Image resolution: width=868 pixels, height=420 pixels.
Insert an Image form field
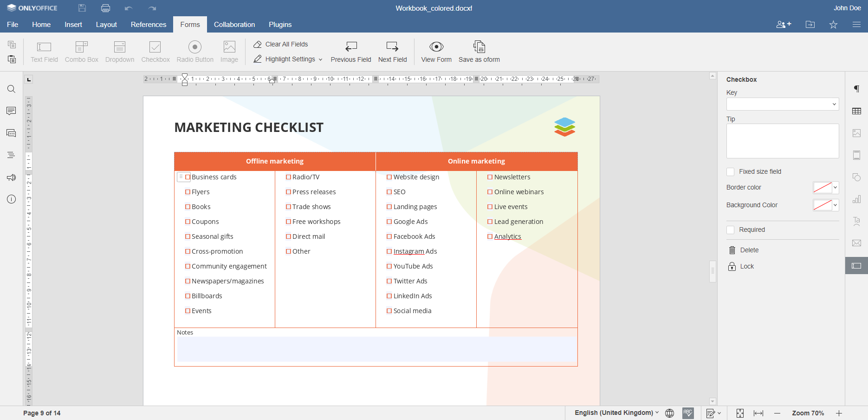click(229, 51)
